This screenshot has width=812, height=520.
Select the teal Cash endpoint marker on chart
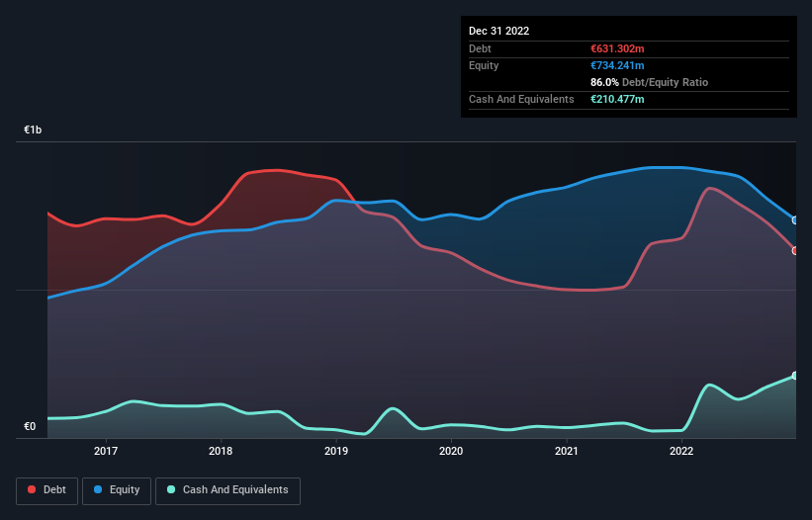coord(795,376)
